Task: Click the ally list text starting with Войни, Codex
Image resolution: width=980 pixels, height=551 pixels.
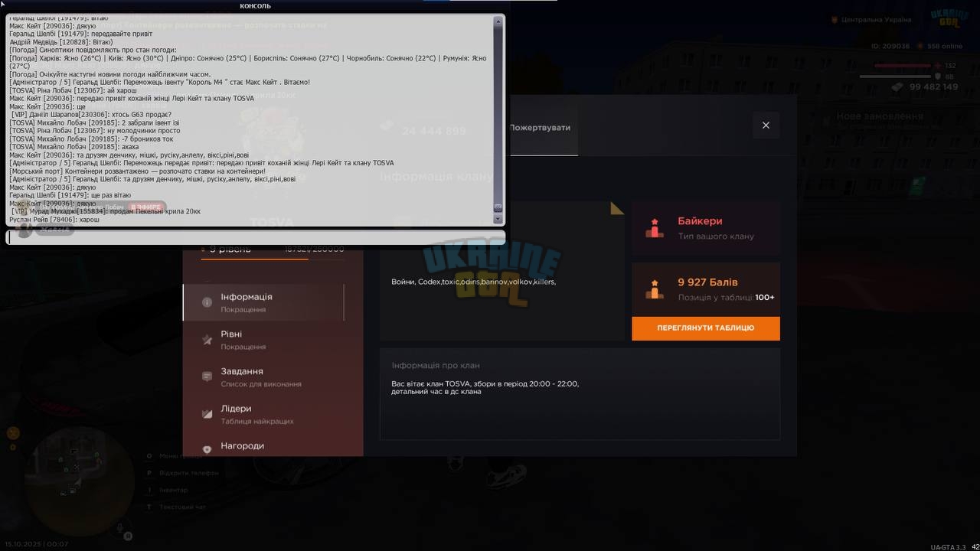Action: 473,282
